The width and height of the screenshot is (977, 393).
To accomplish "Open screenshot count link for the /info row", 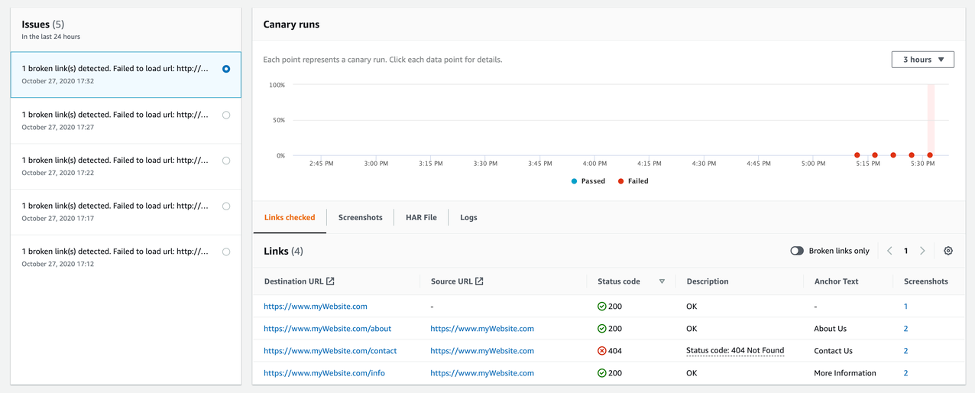I will pos(906,374).
